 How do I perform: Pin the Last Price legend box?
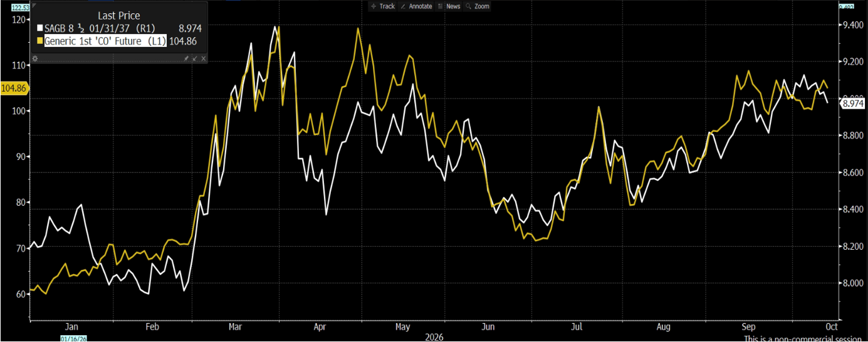pos(186,58)
